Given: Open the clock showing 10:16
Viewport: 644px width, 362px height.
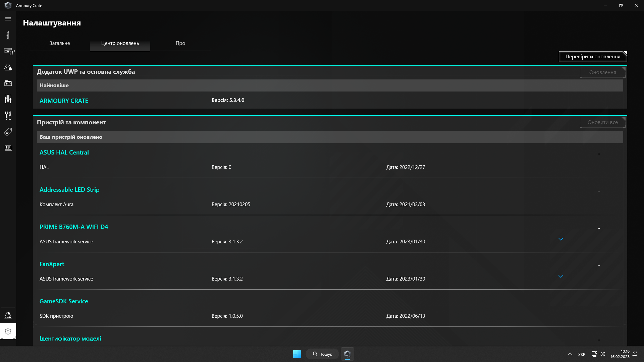Looking at the screenshot, I should coord(620,354).
